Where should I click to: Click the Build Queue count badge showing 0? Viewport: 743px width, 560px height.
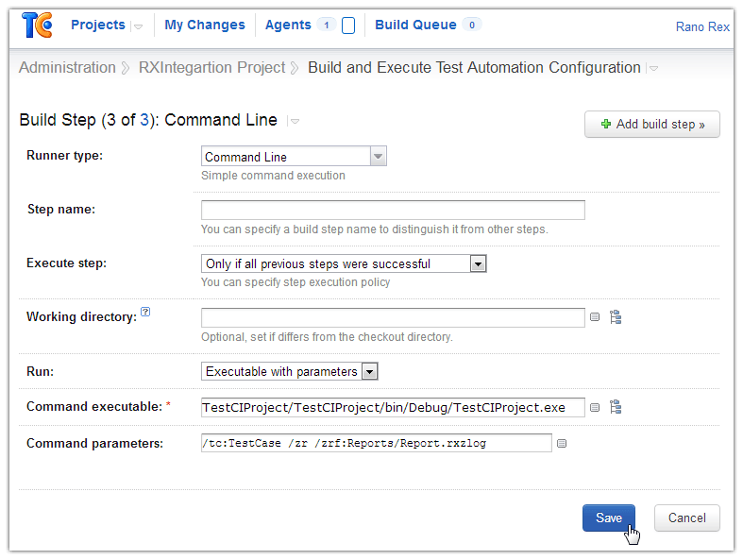(x=472, y=25)
